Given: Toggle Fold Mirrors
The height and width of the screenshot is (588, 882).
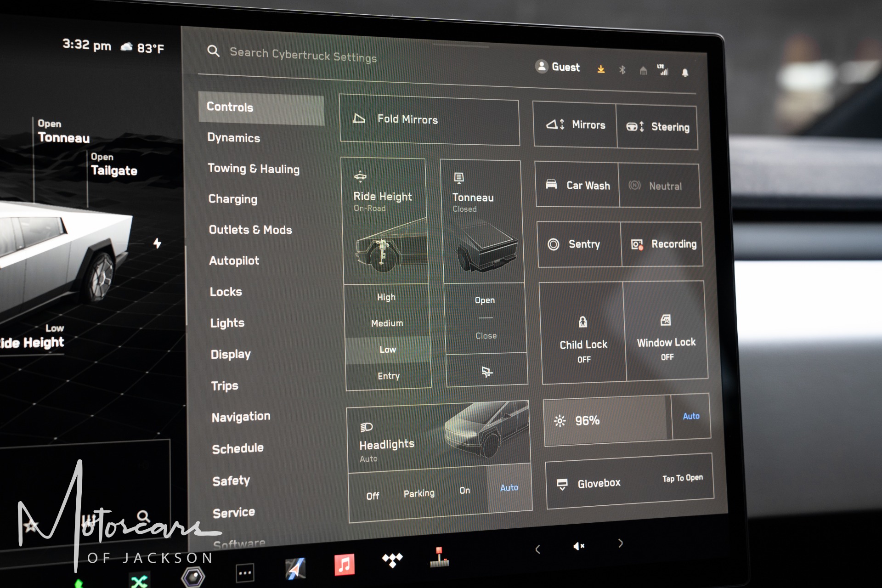Looking at the screenshot, I should 430,119.
